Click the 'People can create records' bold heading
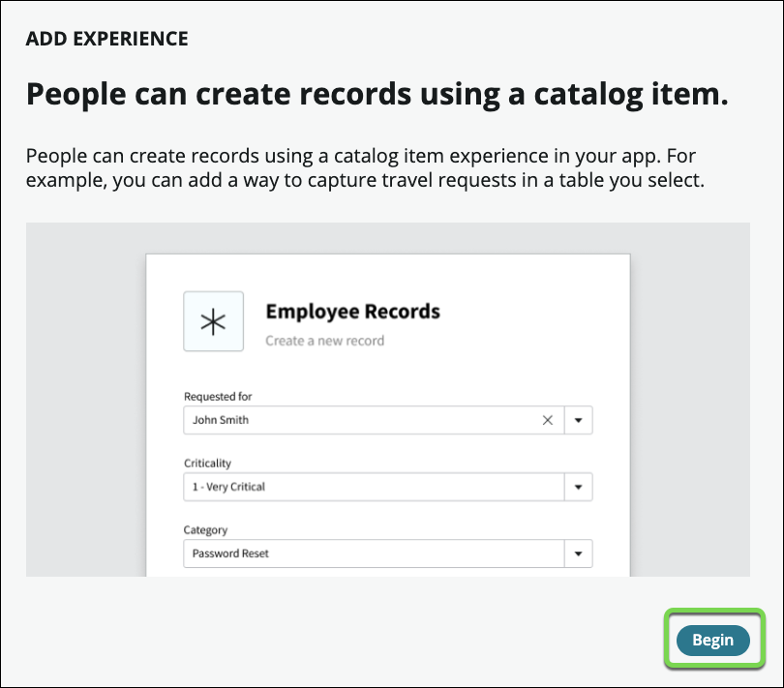 point(376,95)
